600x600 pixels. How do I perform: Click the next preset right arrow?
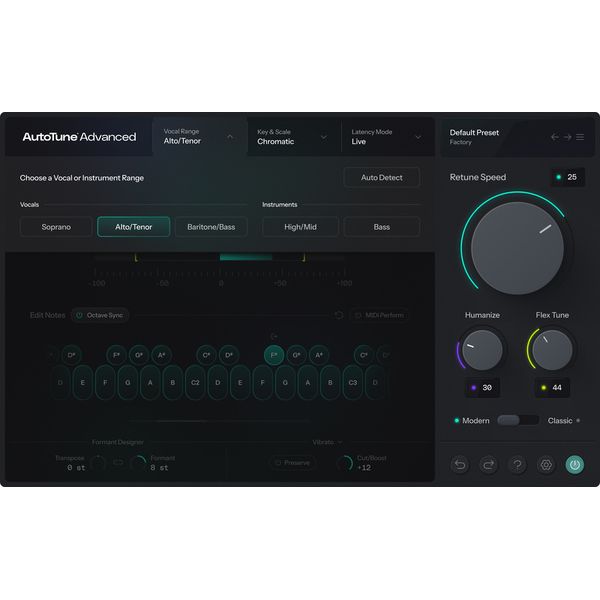click(567, 137)
